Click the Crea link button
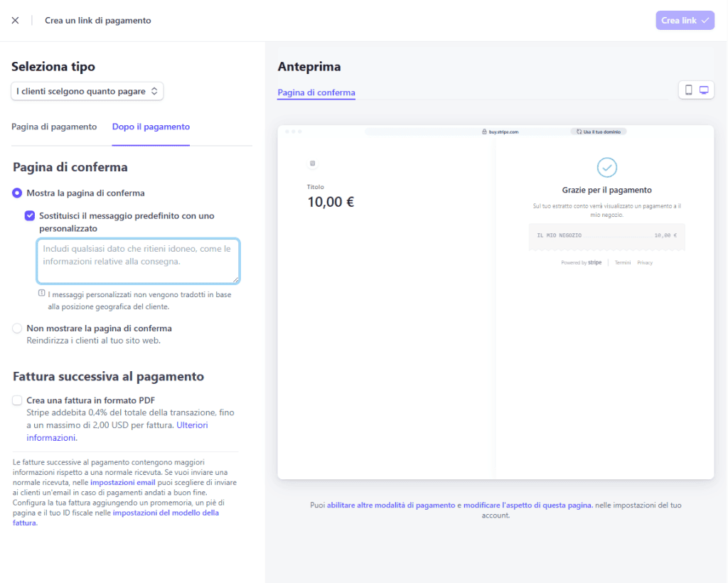 [684, 20]
